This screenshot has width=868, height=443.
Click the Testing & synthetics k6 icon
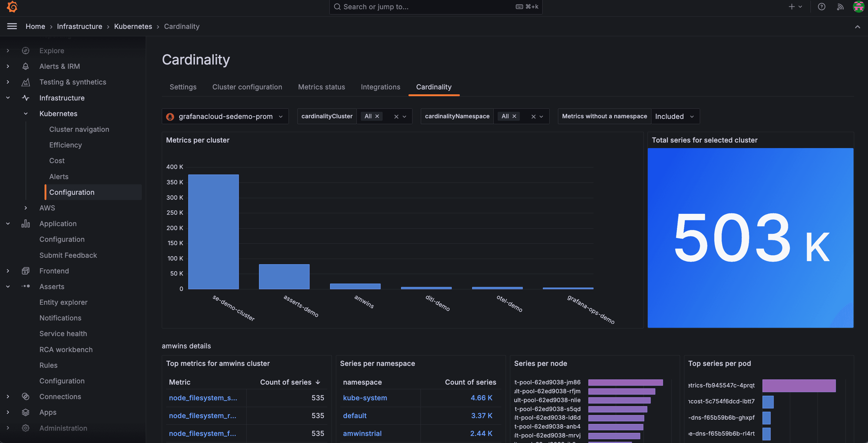[x=26, y=82]
